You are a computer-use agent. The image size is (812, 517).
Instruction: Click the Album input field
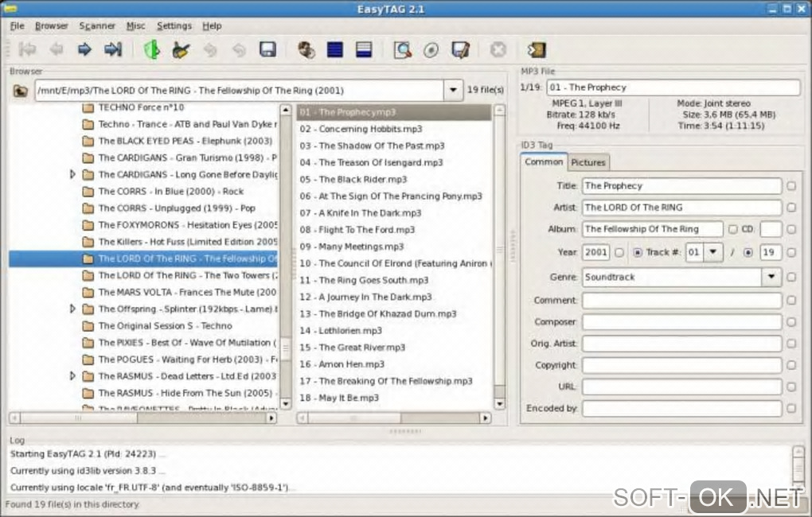(x=653, y=229)
